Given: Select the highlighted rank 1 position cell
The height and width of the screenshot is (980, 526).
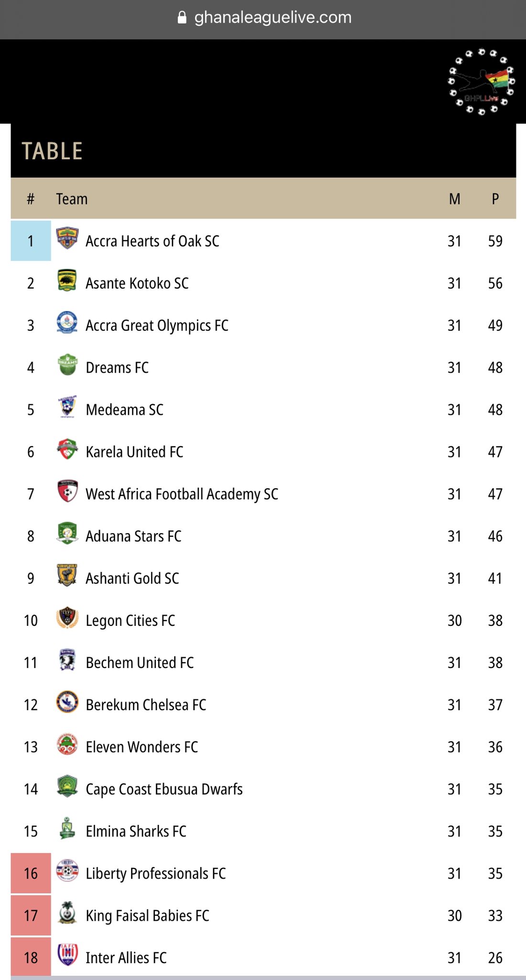Looking at the screenshot, I should pyautogui.click(x=31, y=241).
